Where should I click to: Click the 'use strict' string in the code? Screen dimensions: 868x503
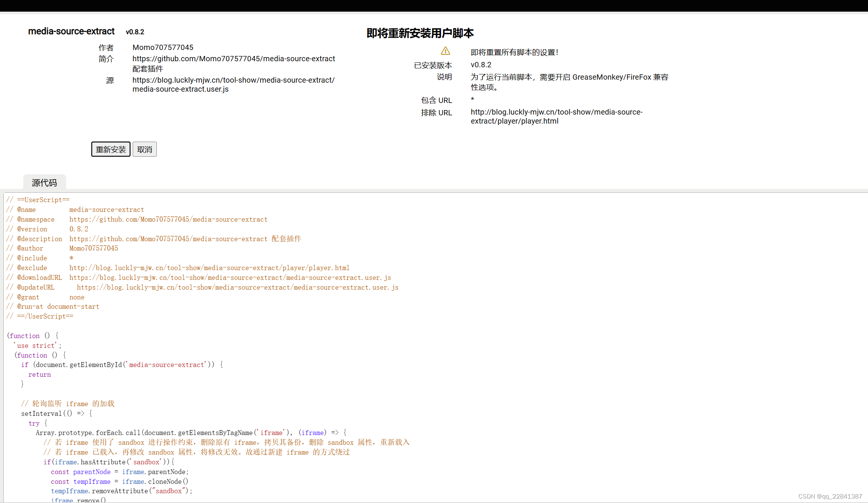click(x=36, y=345)
